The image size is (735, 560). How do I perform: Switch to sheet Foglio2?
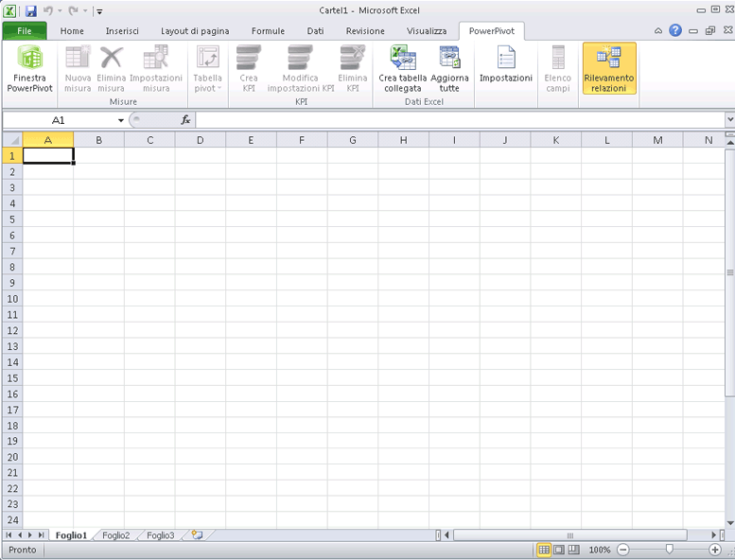tap(115, 535)
